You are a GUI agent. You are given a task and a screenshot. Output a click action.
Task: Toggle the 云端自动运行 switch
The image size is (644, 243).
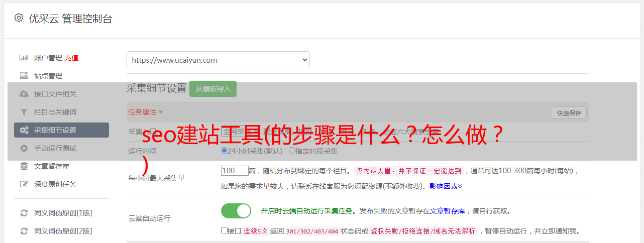click(236, 211)
